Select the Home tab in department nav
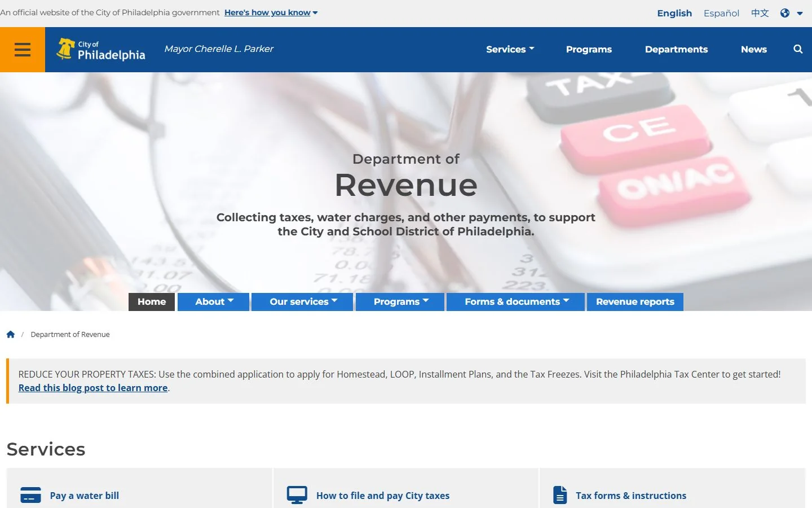 (152, 301)
